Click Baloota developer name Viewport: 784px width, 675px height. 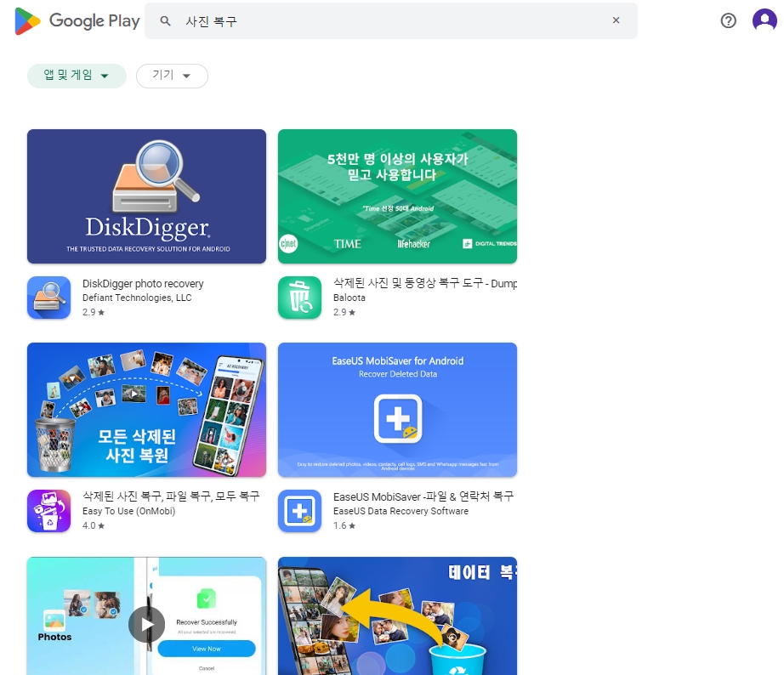pyautogui.click(x=349, y=298)
